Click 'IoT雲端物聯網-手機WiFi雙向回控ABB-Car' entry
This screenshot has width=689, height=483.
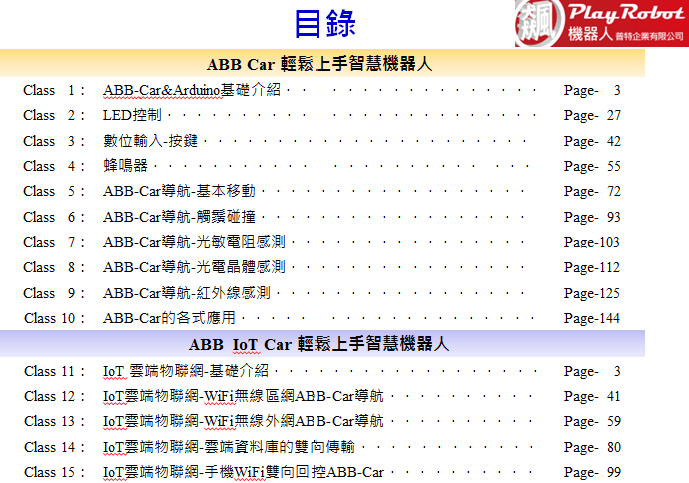coord(243,472)
